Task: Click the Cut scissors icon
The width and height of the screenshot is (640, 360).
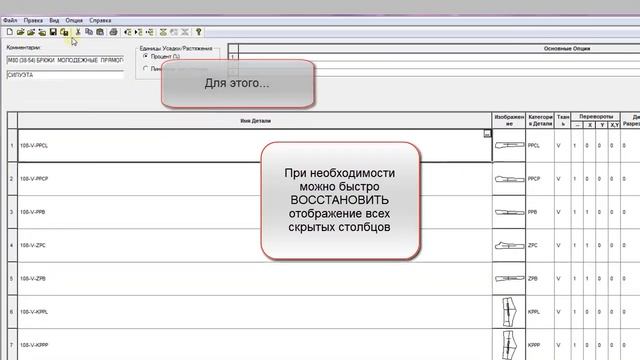Action: [x=78, y=32]
